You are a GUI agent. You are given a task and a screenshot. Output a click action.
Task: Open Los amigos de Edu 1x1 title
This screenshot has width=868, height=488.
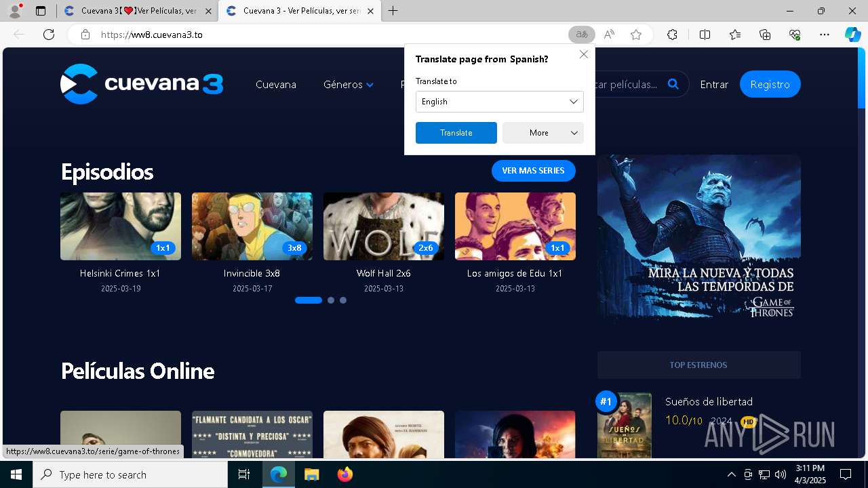[x=515, y=273]
